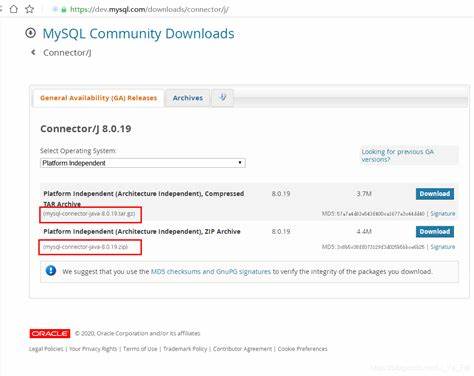Open the Select Operating System dropdown
This screenshot has width=474, height=376.
point(143,163)
